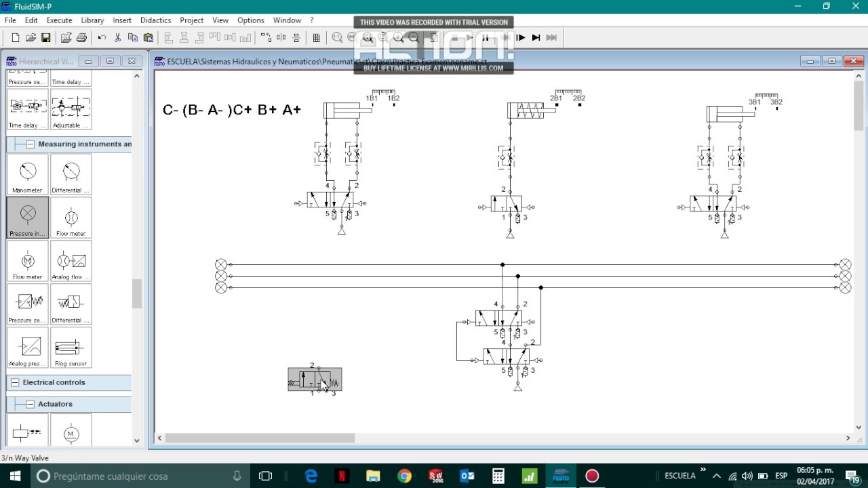The width and height of the screenshot is (868, 488).
Task: Click library panel scroll-up arrow
Action: 137,76
